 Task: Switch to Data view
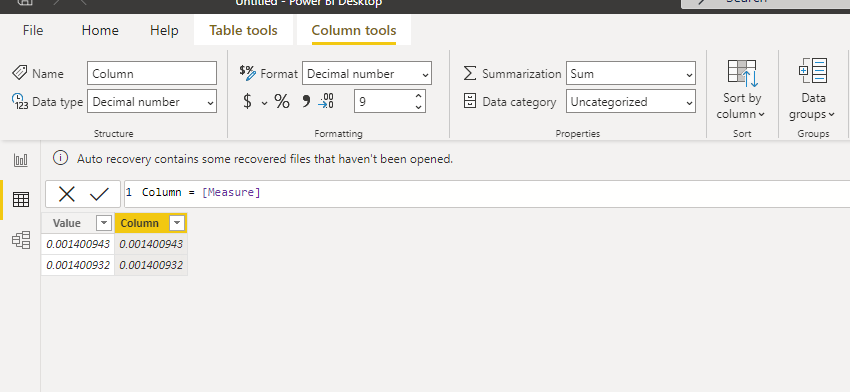[x=21, y=200]
